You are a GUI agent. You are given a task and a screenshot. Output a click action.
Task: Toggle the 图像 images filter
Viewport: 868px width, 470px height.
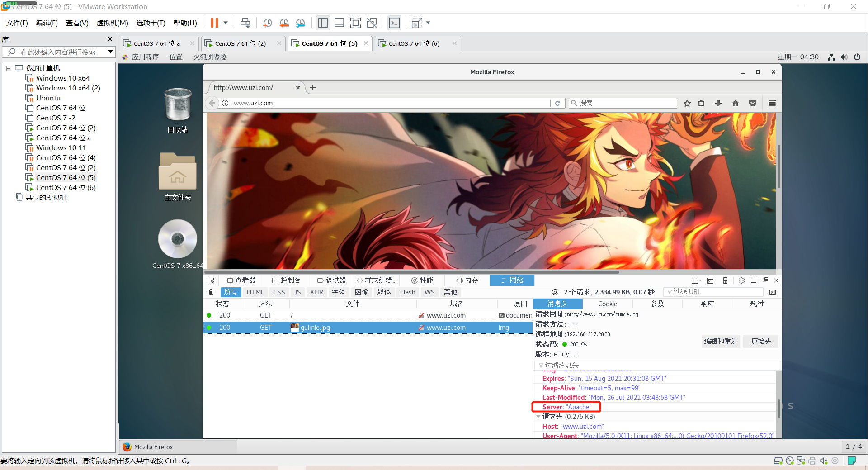362,292
